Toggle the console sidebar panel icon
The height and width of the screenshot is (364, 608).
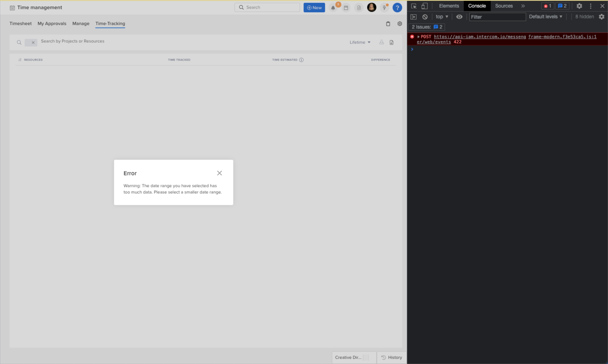point(413,17)
